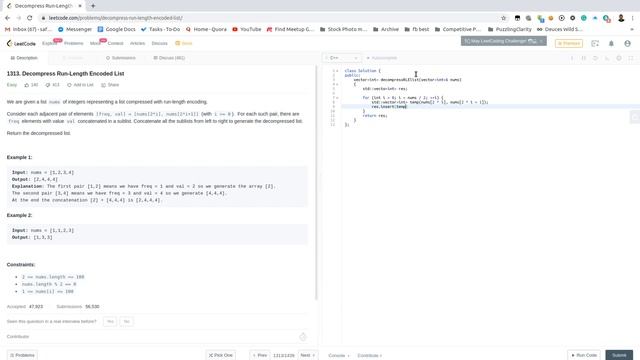Bookmark this page with star icon
This screenshot has height=360, width=640.
pos(503,18)
